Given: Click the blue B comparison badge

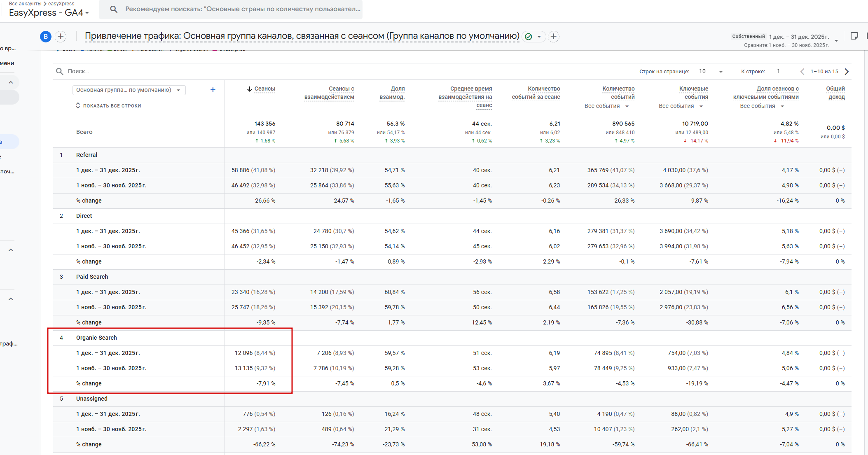Looking at the screenshot, I should click(46, 36).
